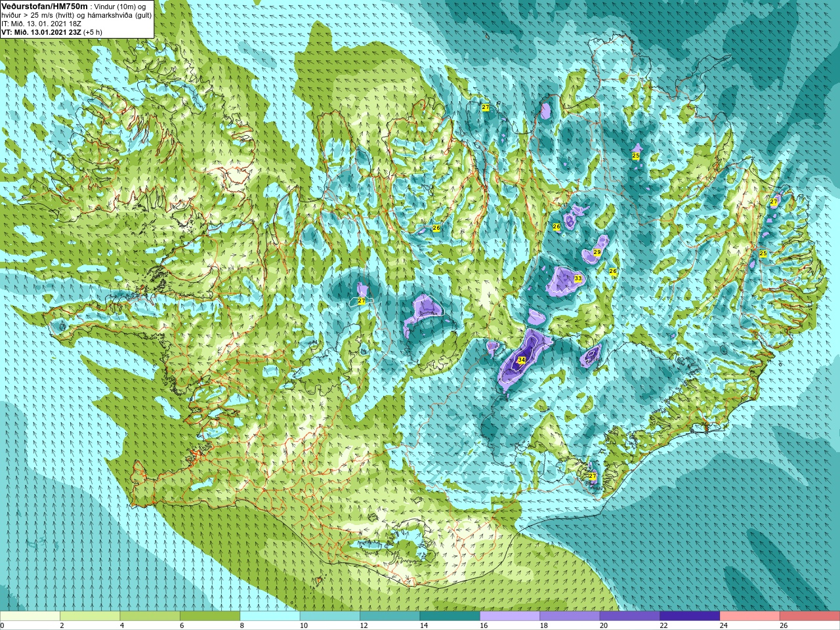
Task: Click the yellow 34 gust label
Action: click(522, 360)
